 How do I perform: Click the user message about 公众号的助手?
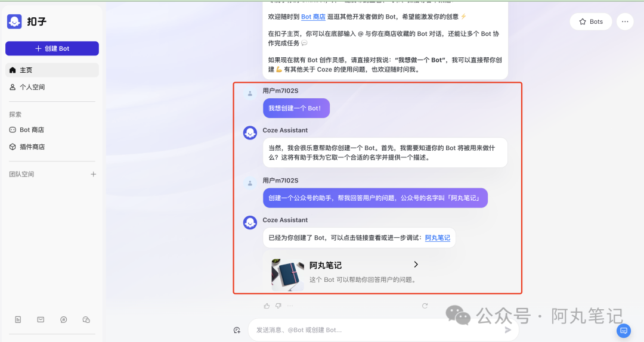click(x=375, y=198)
